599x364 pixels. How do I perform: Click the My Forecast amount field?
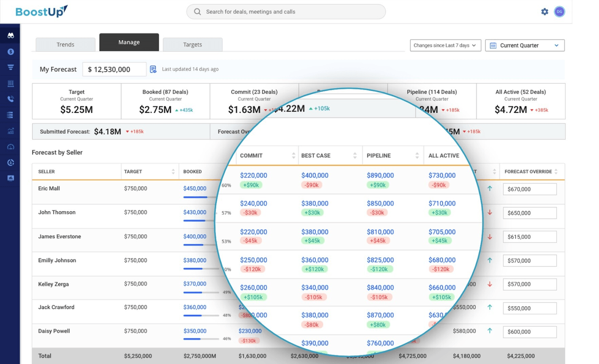point(114,69)
